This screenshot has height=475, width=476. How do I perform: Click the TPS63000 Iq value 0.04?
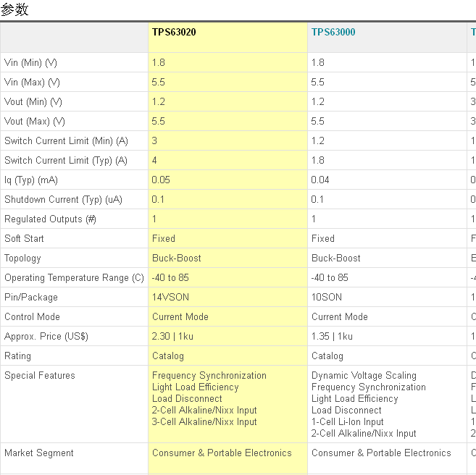pyautogui.click(x=320, y=180)
